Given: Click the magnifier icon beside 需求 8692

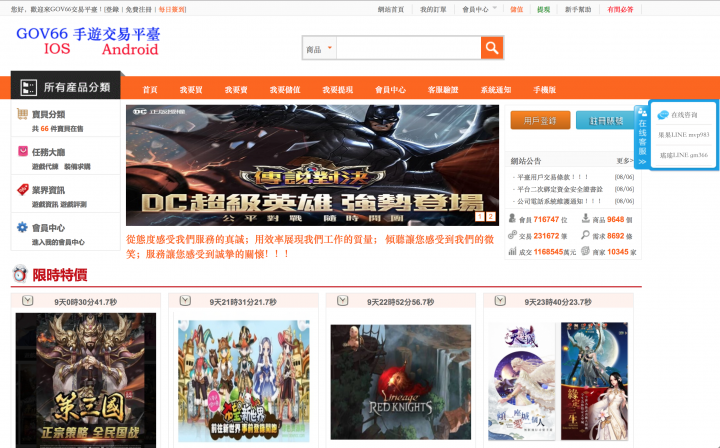Looking at the screenshot, I should 585,235.
